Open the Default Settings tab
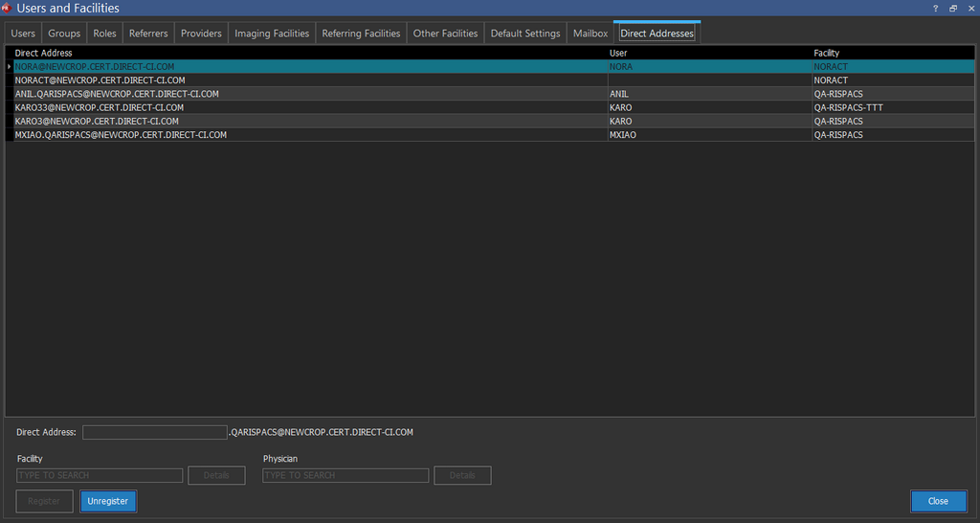The image size is (980, 523). pyautogui.click(x=525, y=34)
